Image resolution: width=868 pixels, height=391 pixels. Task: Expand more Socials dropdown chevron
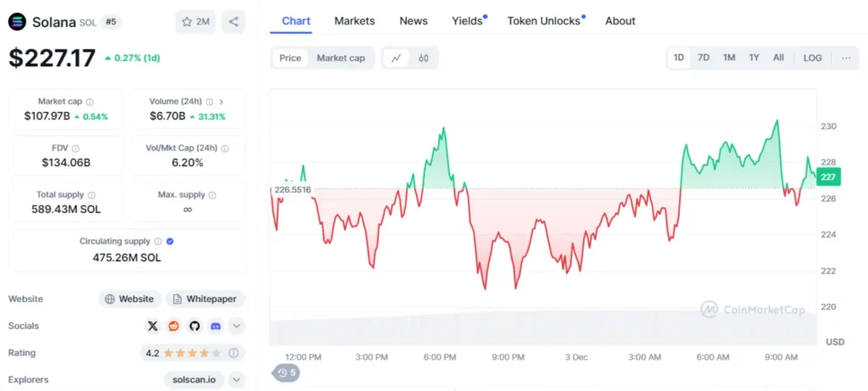[x=236, y=327]
